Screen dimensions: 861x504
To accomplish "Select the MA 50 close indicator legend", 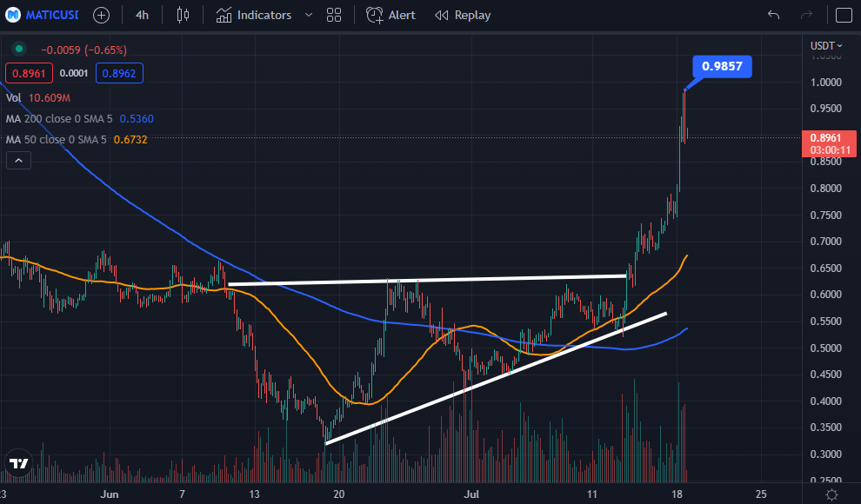I will click(56, 139).
